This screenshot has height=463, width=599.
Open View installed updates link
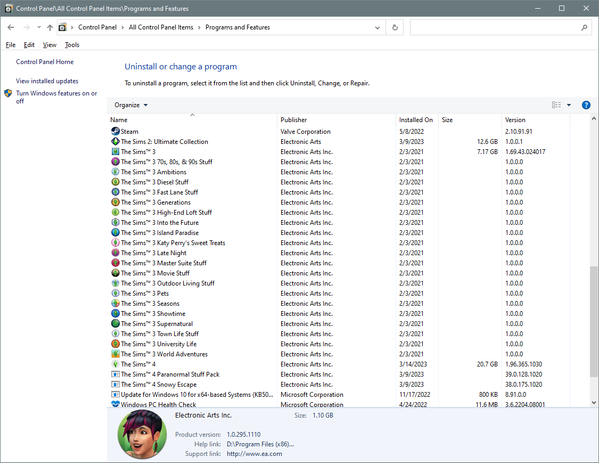[x=47, y=81]
